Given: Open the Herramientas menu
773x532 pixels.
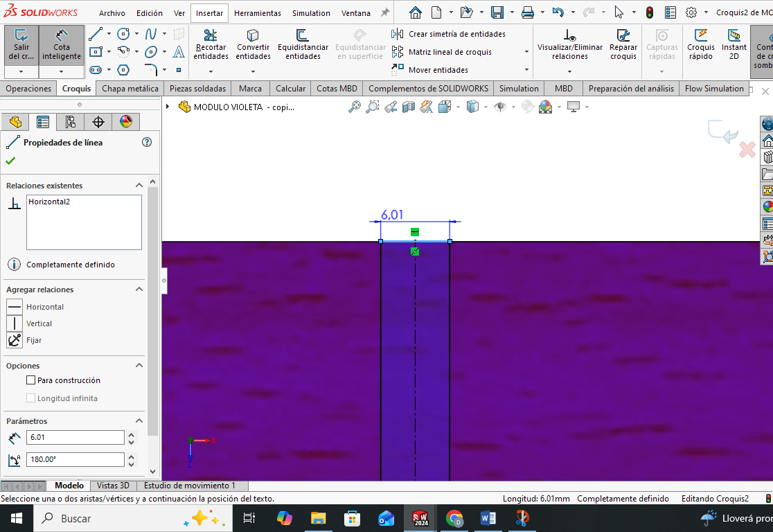Looking at the screenshot, I should 258,13.
